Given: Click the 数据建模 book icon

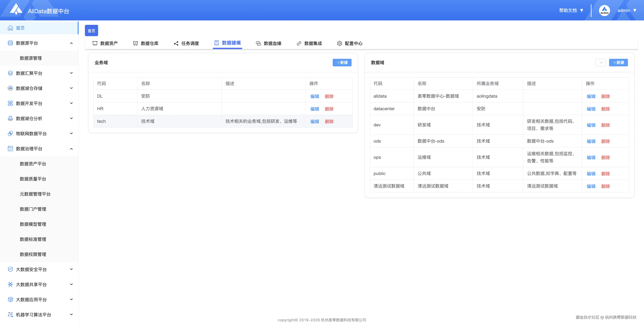Looking at the screenshot, I should click(x=217, y=43).
